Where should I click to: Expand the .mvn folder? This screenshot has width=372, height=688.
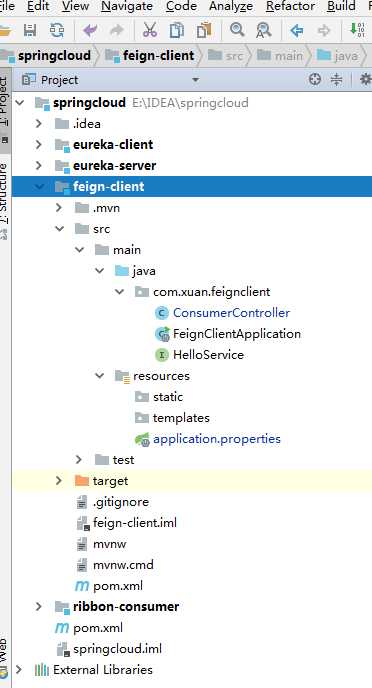tap(59, 208)
